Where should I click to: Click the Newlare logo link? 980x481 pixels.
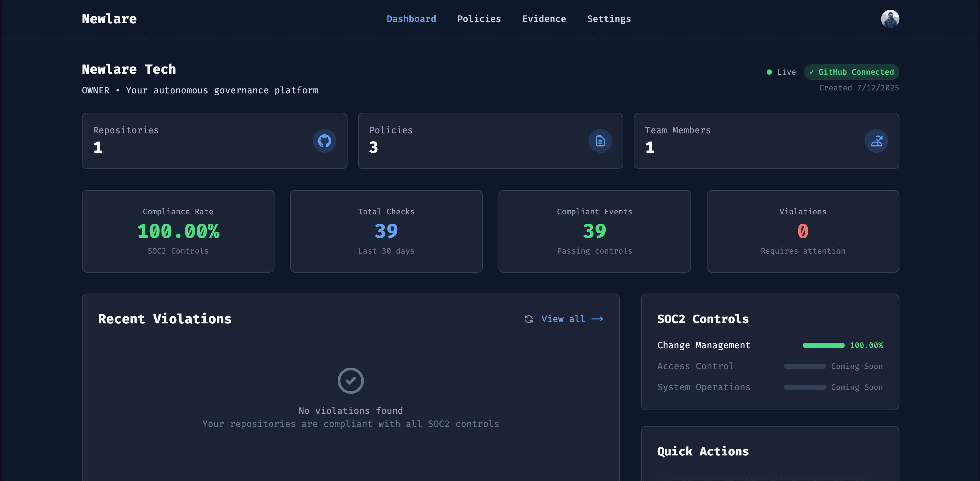[109, 19]
